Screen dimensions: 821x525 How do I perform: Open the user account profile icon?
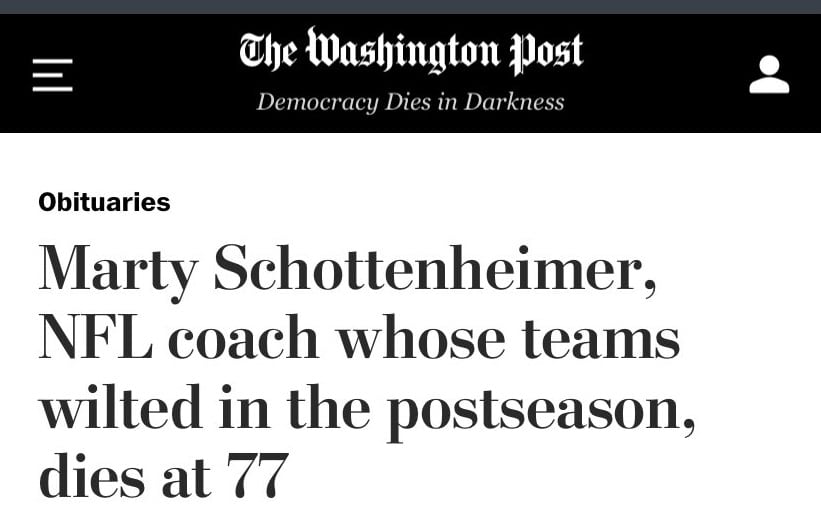769,74
